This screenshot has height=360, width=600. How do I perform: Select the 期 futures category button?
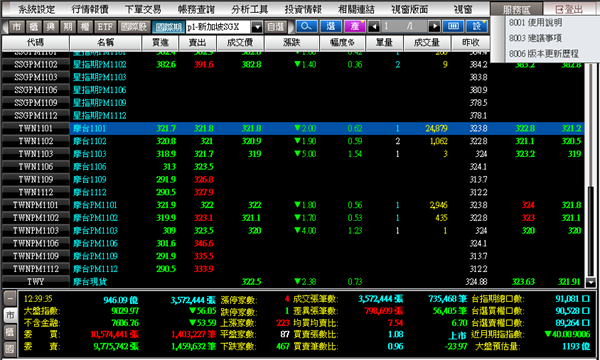(68, 27)
